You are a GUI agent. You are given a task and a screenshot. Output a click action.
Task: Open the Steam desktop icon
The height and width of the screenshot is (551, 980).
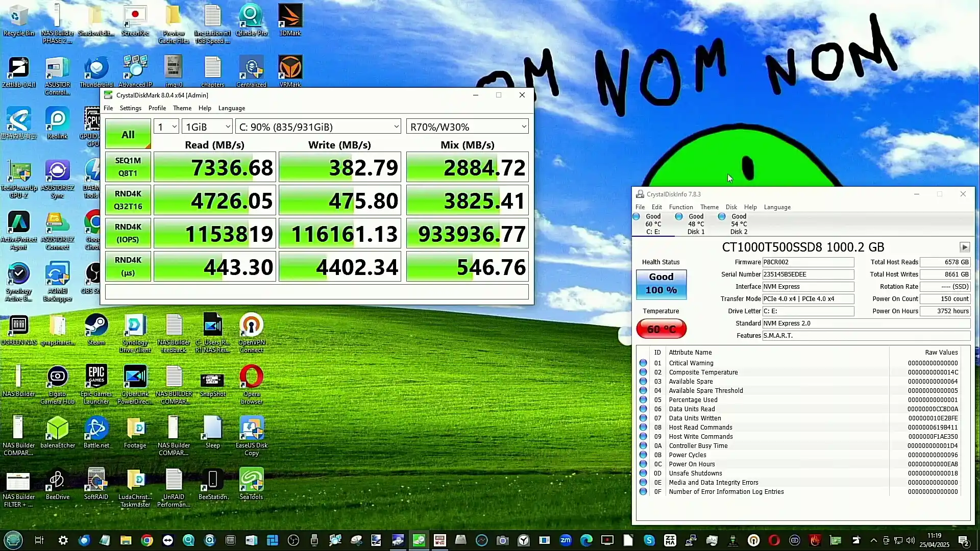[x=96, y=330]
